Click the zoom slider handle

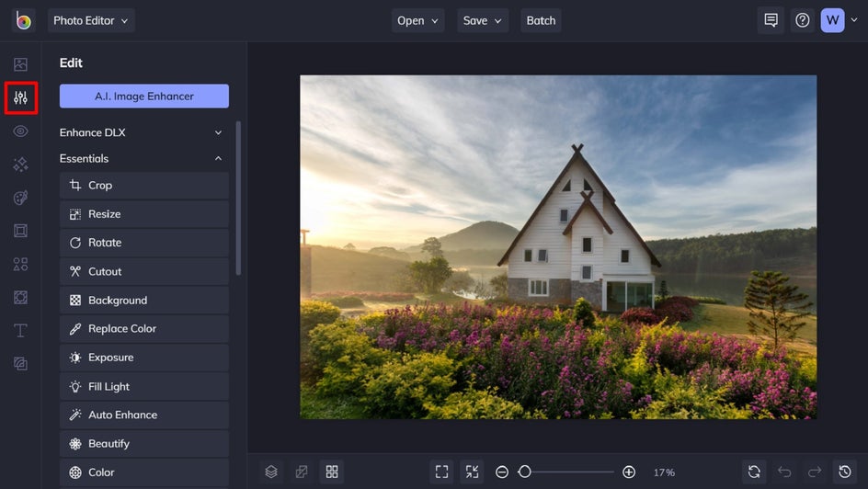[x=525, y=472]
